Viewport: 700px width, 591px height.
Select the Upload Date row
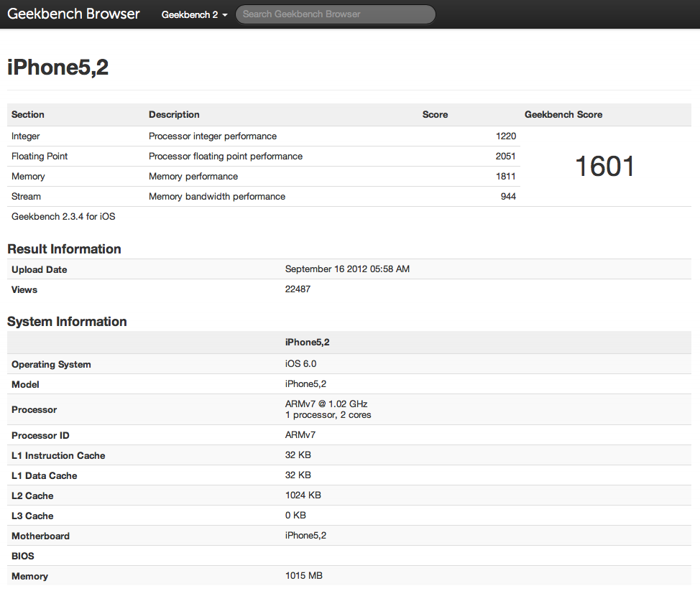[39, 269]
